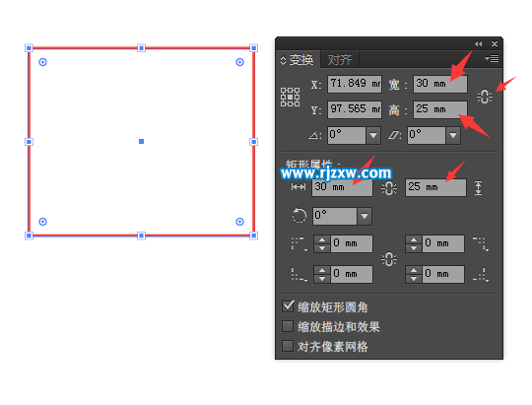
Task: Toggle constrain width and height proportions link
Action: (x=485, y=97)
